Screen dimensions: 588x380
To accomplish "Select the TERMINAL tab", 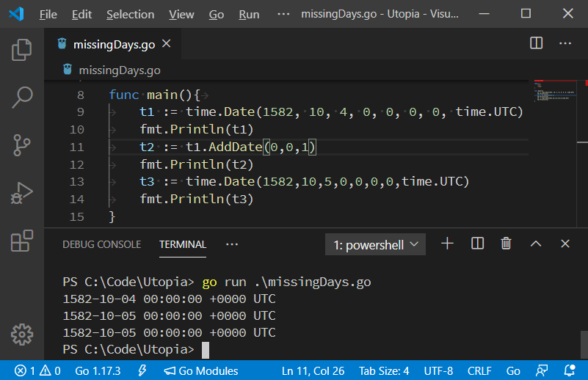I will (183, 244).
